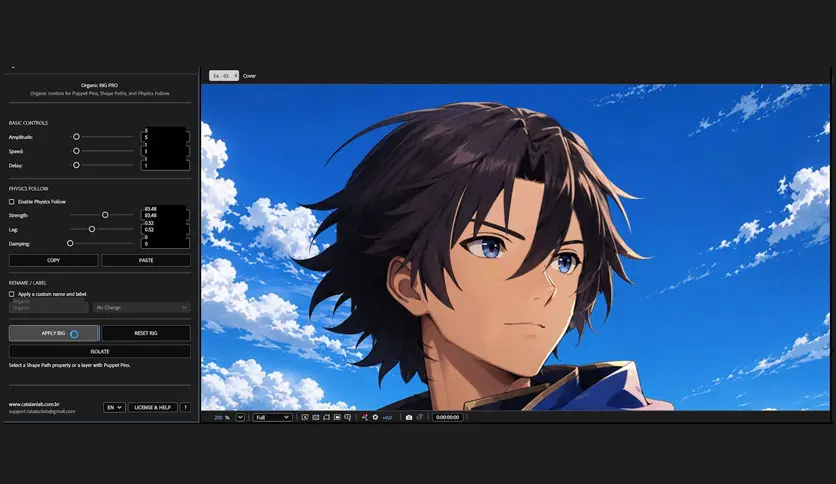Click the question mark help icon
The height and width of the screenshot is (484, 836).
[x=186, y=407]
